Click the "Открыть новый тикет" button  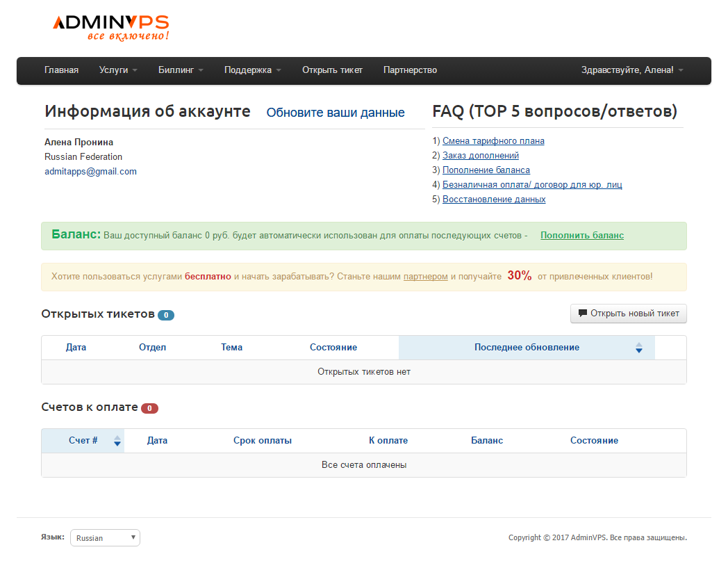click(x=628, y=313)
